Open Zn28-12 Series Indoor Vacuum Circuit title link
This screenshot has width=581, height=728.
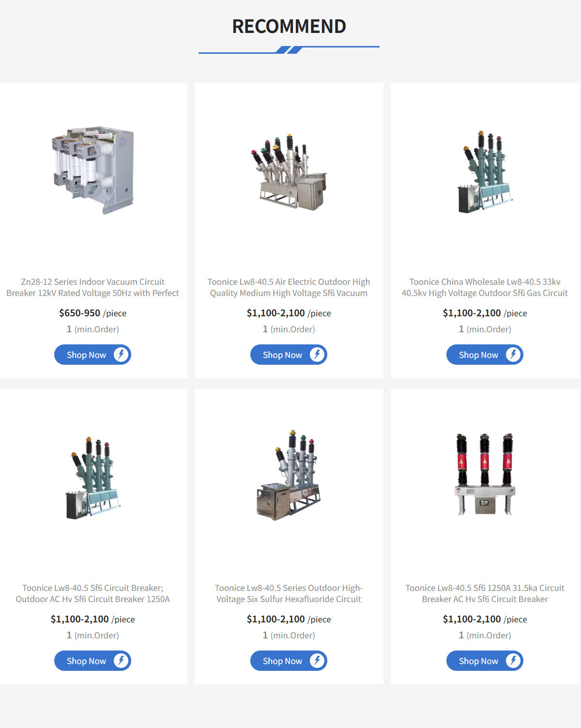click(x=93, y=287)
